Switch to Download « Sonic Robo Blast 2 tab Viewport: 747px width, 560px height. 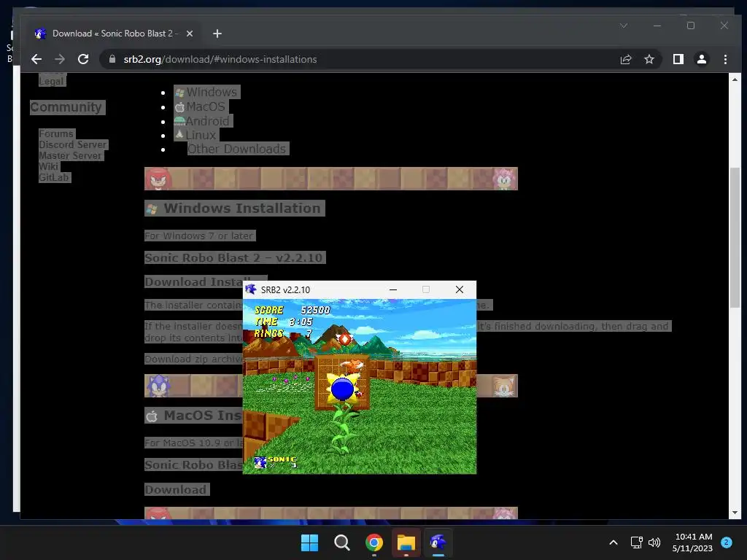[x=115, y=34]
